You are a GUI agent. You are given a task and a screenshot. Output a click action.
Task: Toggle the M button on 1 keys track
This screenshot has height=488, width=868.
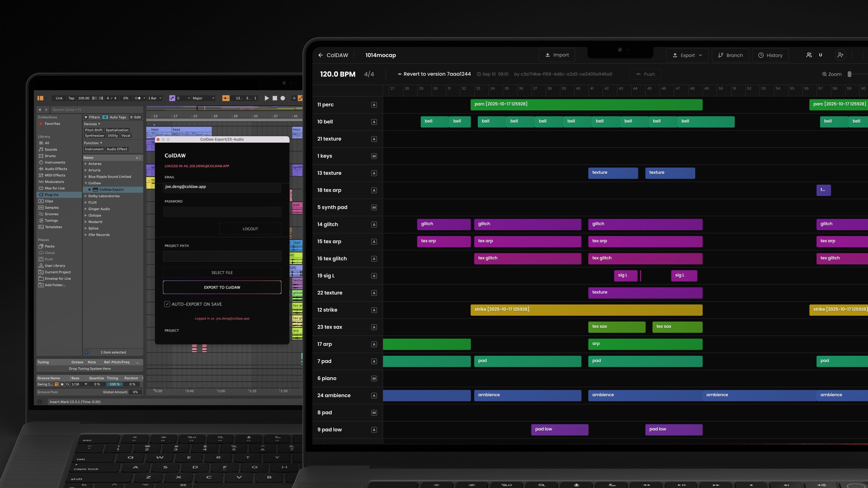coord(374,156)
